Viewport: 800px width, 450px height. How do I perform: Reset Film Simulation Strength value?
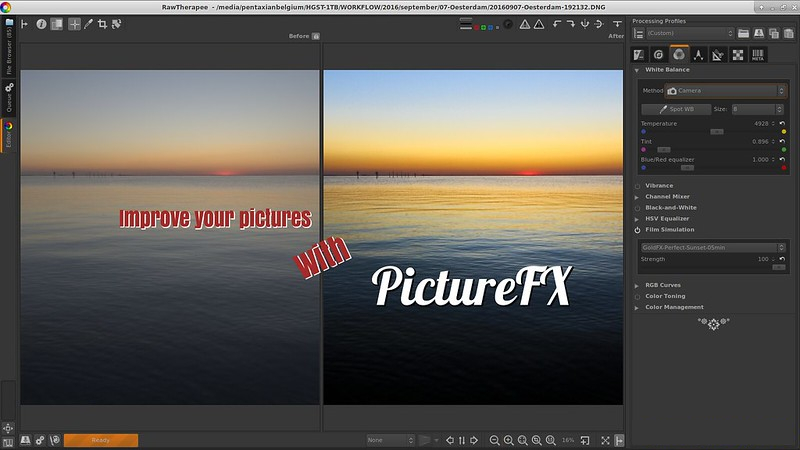[782, 259]
